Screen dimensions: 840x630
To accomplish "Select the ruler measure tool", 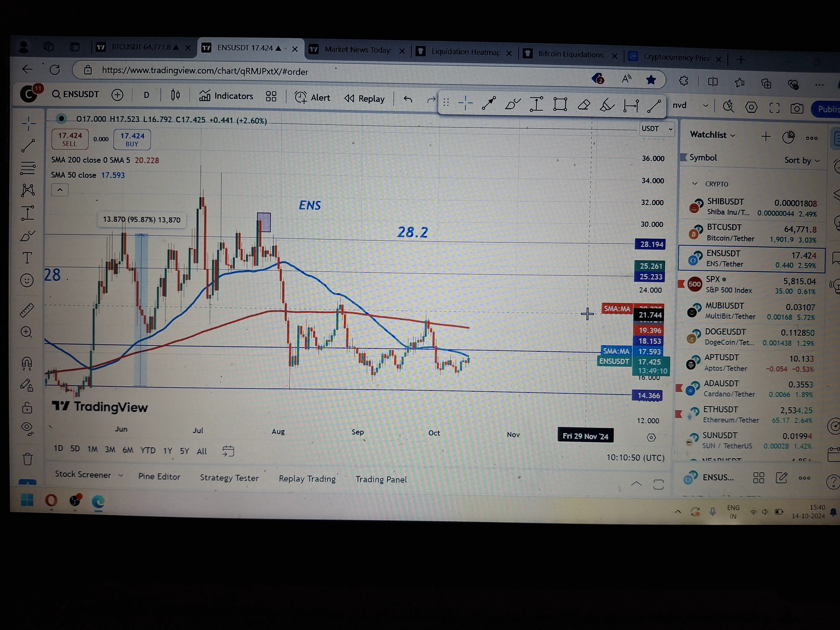I will pyautogui.click(x=27, y=310).
